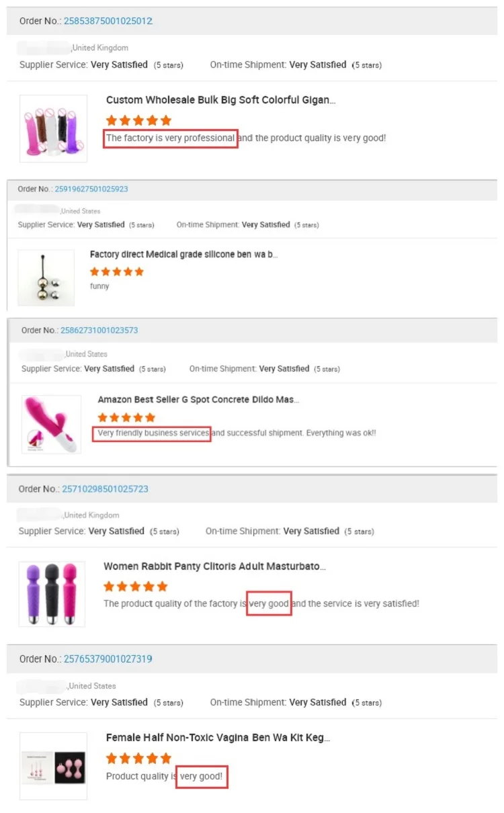The width and height of the screenshot is (504, 813).
Task: Open the 'Women Rabbit Panty' product title
Action: pos(214,566)
